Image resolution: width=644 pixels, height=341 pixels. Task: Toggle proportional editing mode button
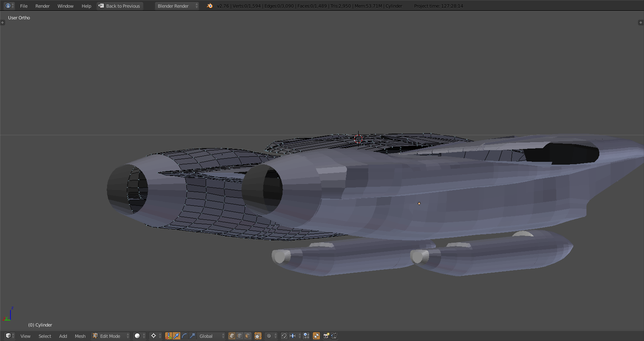coord(271,336)
